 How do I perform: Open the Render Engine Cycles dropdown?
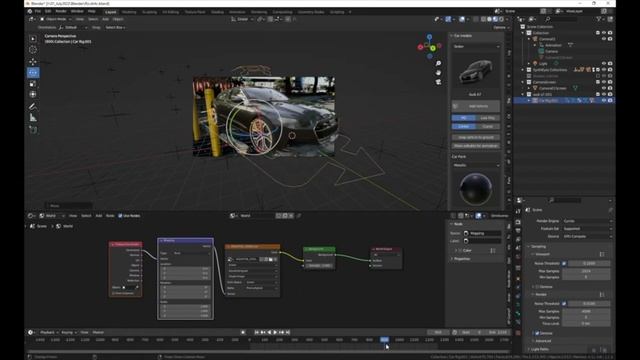(x=587, y=221)
